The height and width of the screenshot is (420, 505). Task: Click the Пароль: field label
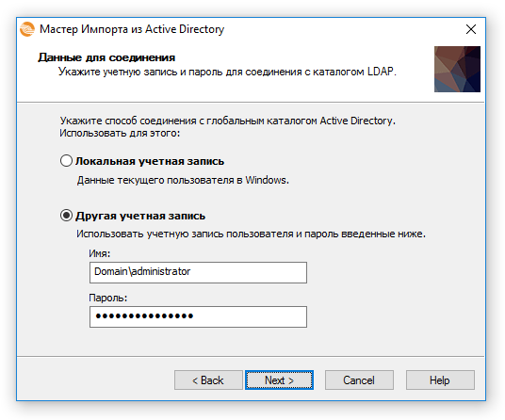[x=108, y=298]
